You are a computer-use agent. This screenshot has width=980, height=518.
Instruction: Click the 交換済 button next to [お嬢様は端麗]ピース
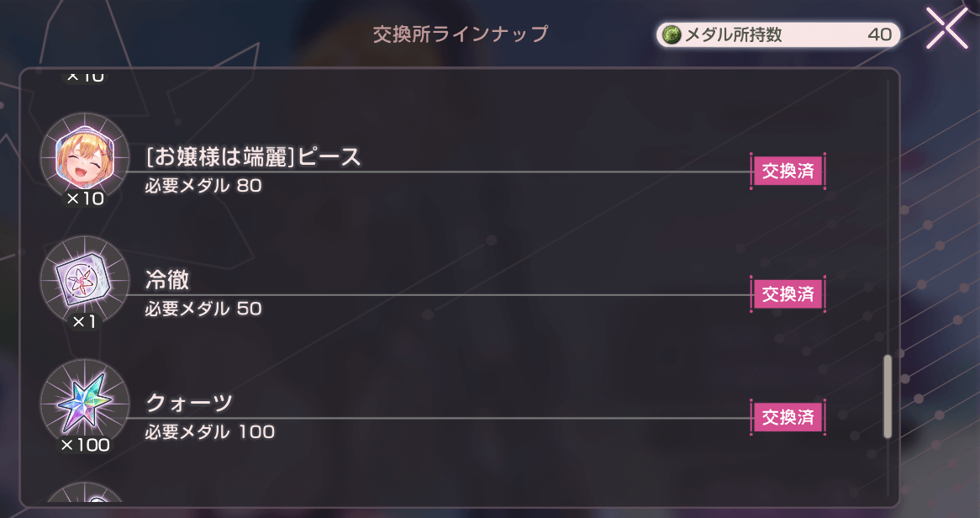[788, 171]
